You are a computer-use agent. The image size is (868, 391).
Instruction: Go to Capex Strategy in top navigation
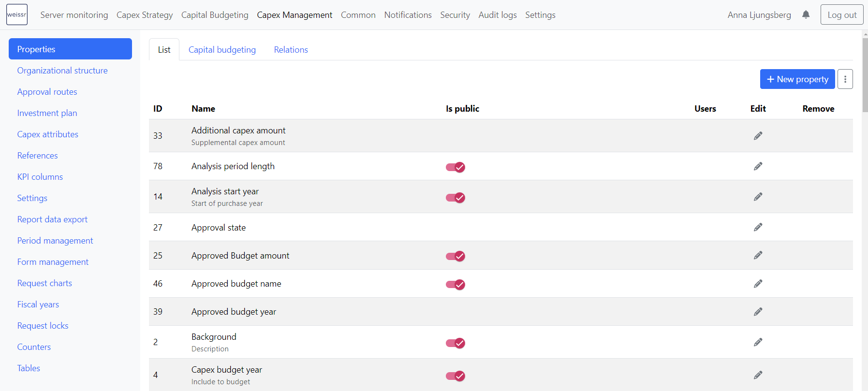tap(145, 15)
